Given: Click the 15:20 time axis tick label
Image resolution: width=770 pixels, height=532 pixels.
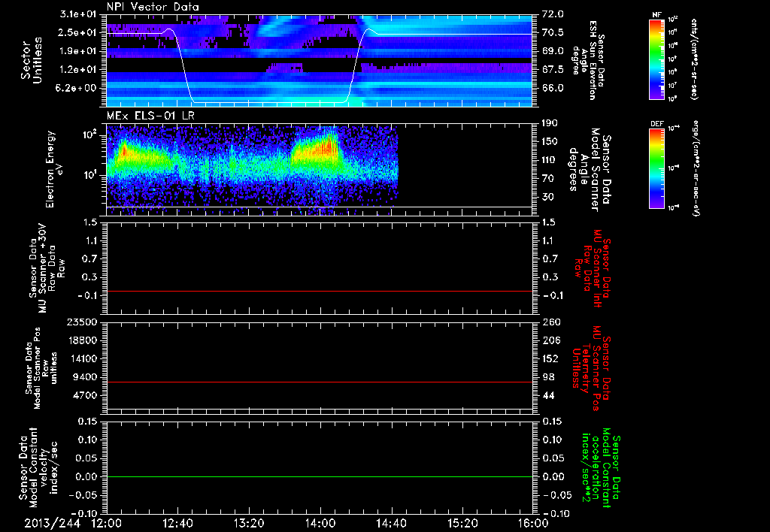Looking at the screenshot, I should click(462, 523).
